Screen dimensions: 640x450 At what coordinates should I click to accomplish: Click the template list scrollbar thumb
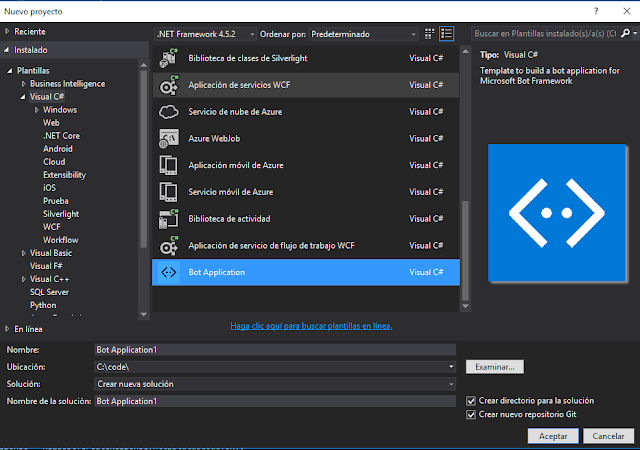465,251
